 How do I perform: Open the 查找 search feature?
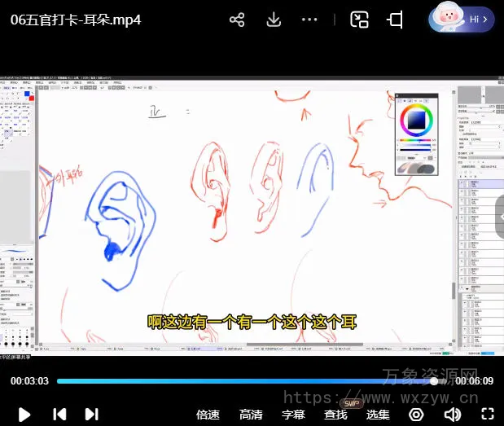click(335, 415)
